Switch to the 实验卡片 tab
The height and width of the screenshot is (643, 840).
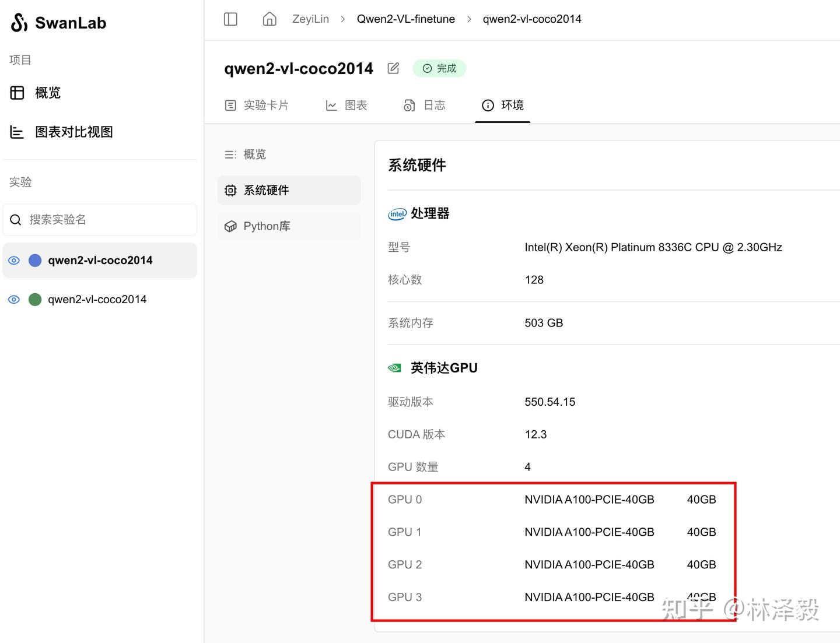click(x=257, y=106)
